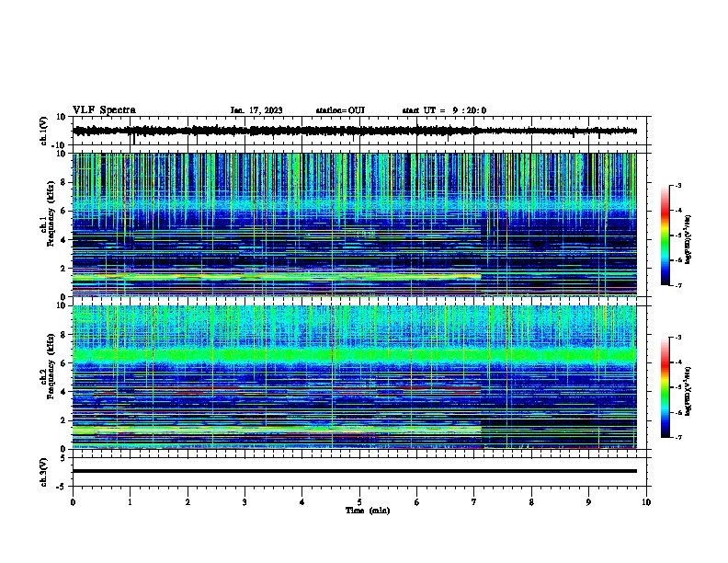Click the 'ch.3(V)' axis label
728x563 pixels.
[x=44, y=472]
